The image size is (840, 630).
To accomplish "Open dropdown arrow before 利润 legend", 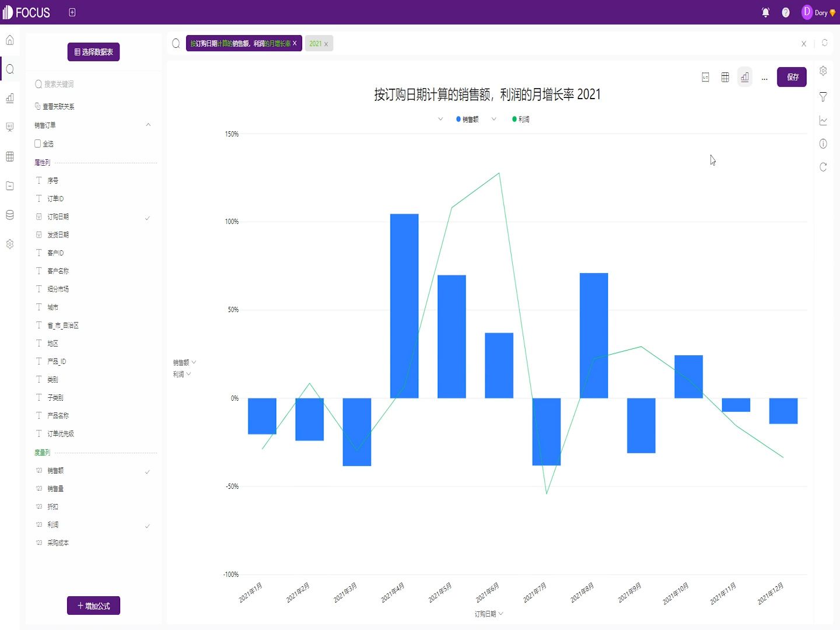I will point(494,119).
